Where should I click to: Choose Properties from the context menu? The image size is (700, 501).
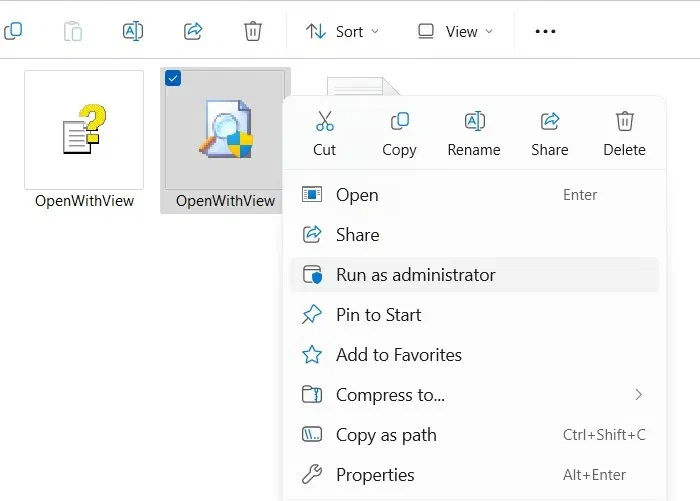pos(474,475)
